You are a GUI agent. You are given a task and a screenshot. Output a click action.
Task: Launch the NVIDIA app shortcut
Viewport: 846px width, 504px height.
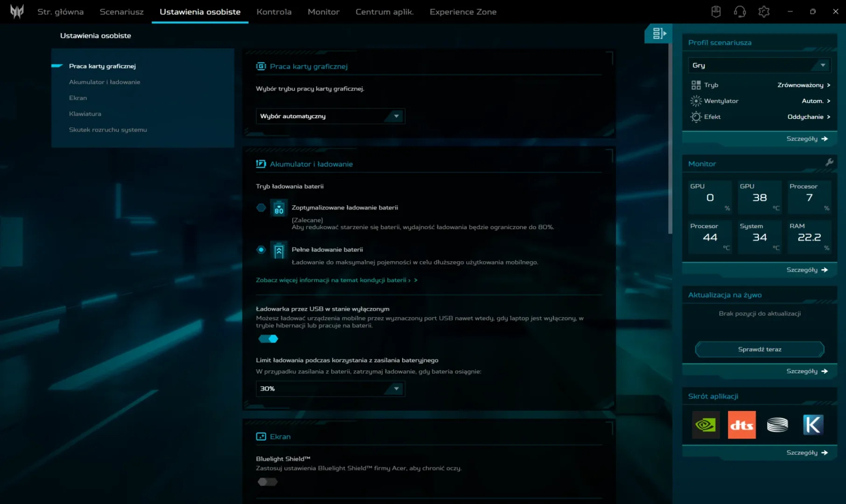point(706,425)
